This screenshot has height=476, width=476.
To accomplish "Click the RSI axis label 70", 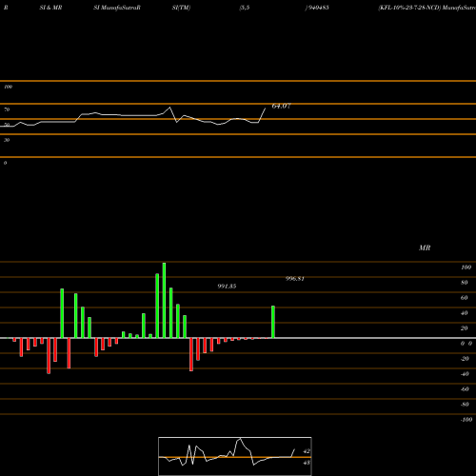I will (7, 109).
